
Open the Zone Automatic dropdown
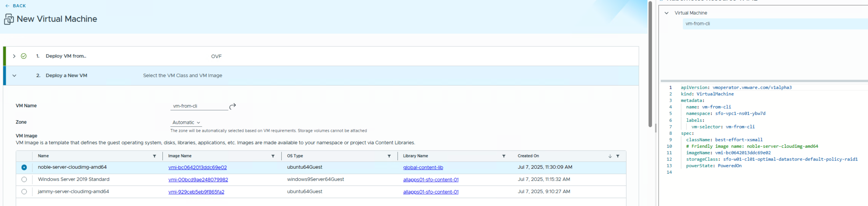[x=186, y=123]
